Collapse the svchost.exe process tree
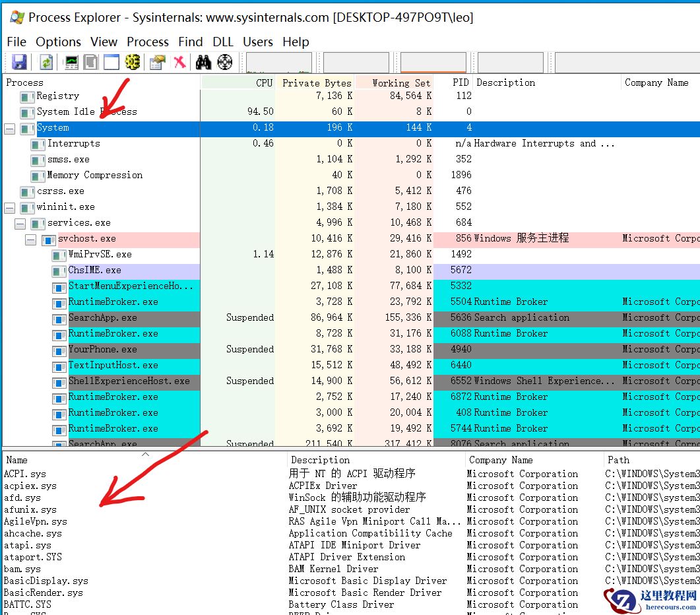Viewport: 700px width, 615px height. tap(30, 238)
